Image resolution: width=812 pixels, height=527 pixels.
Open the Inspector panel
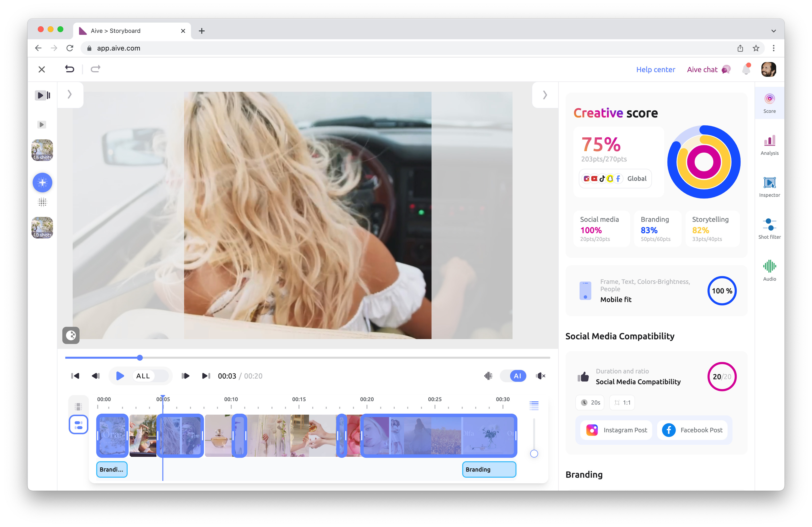pos(769,186)
